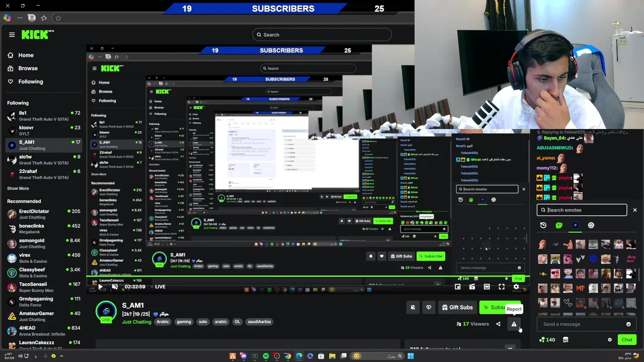Expand Show More under Following
The height and width of the screenshot is (362, 644).
(x=18, y=189)
